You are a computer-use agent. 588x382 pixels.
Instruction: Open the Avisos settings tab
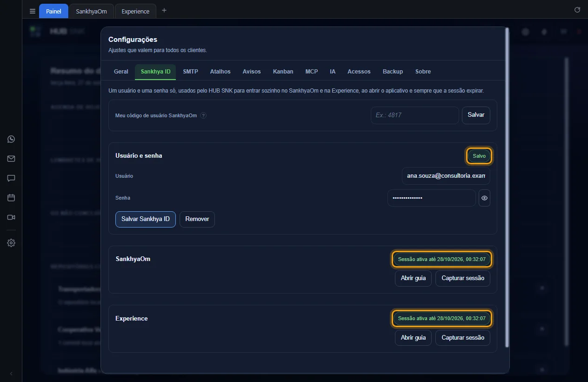(252, 72)
